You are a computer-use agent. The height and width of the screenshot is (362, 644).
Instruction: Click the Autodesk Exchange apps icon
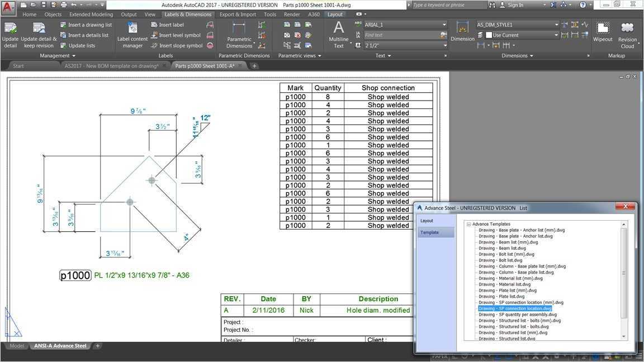[x=553, y=5]
